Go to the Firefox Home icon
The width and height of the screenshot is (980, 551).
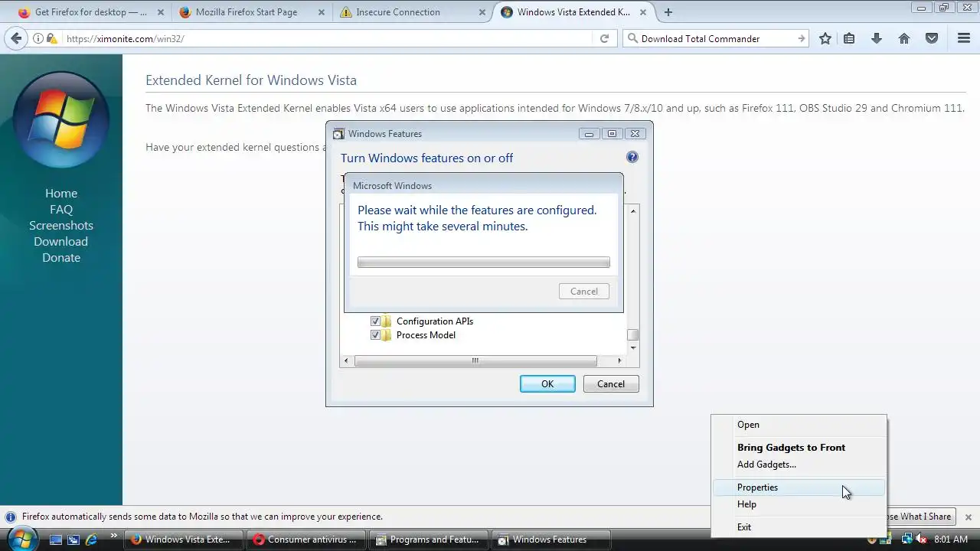[904, 38]
